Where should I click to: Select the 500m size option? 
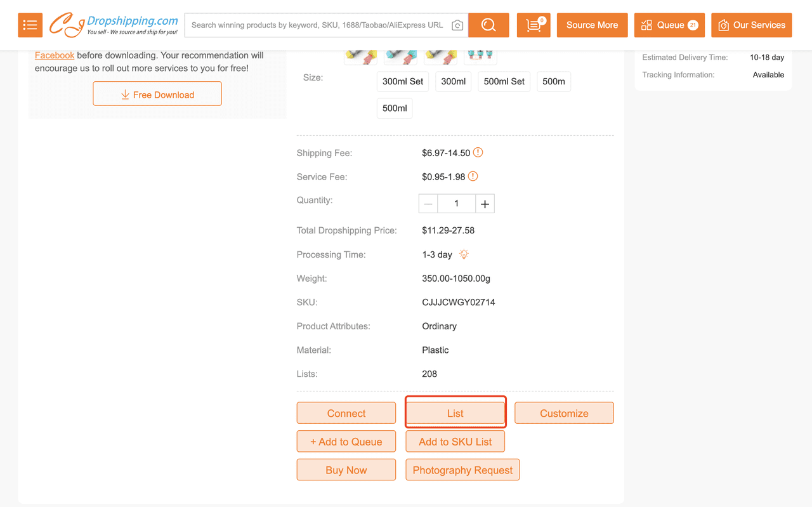click(554, 81)
